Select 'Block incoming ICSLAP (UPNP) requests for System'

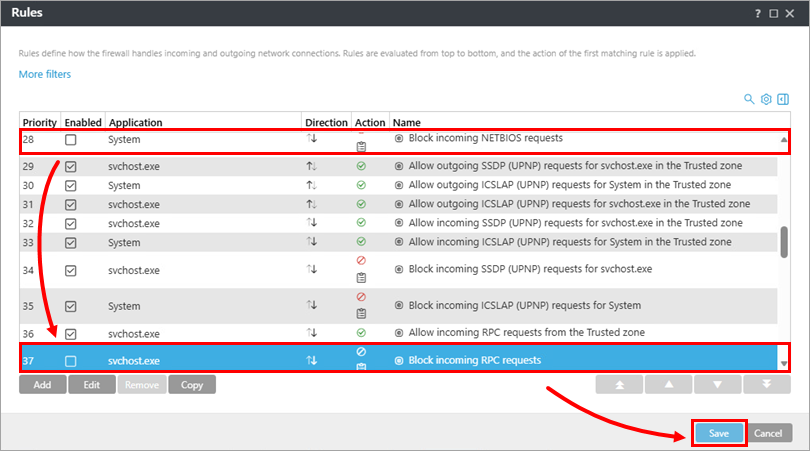[525, 305]
